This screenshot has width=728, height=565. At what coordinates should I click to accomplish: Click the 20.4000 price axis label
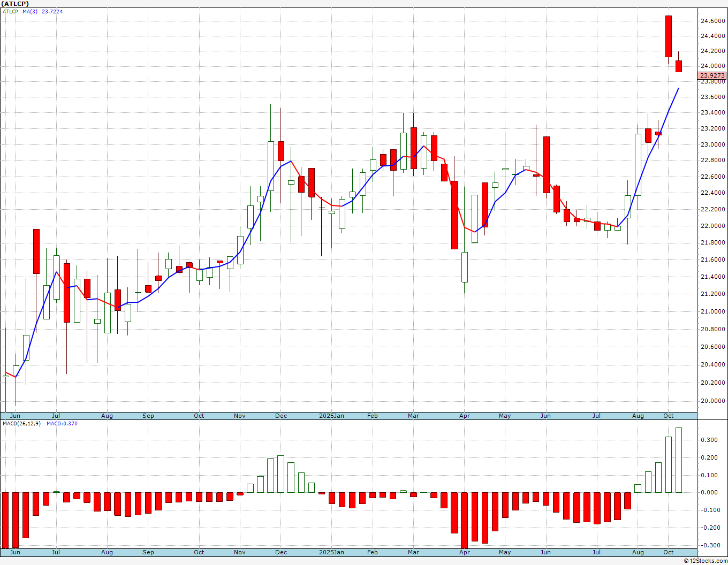(x=712, y=364)
